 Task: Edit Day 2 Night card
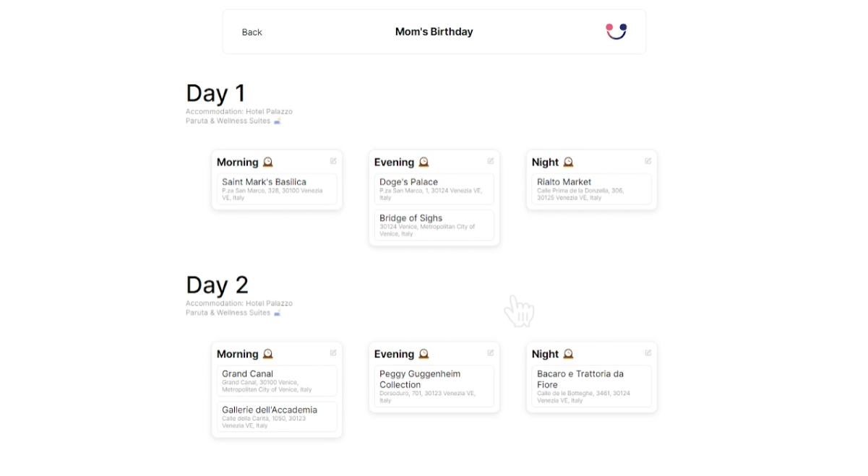pyautogui.click(x=648, y=353)
